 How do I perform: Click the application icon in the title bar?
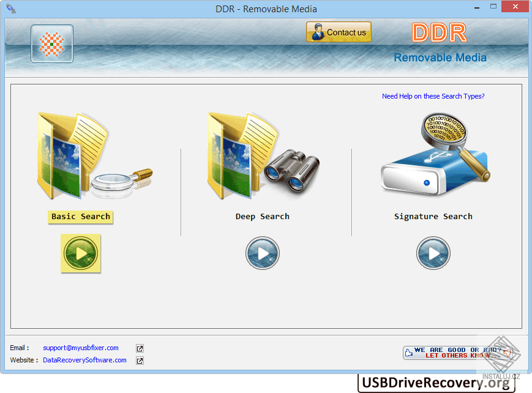10,9
